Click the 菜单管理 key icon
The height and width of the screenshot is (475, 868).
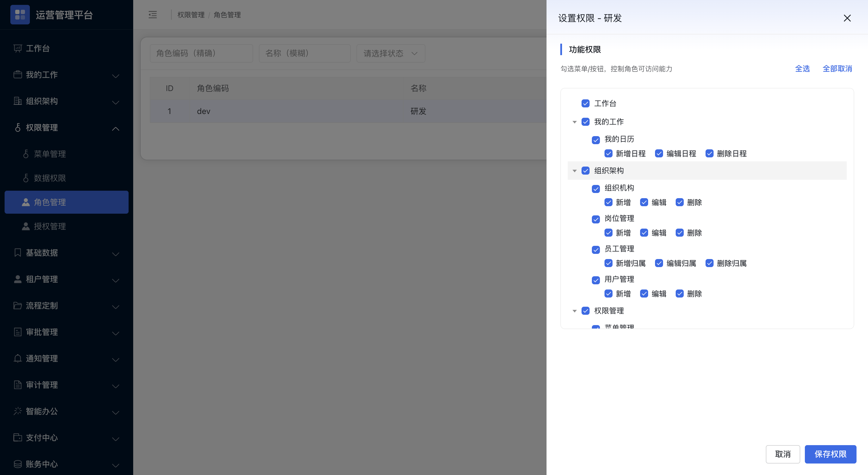point(26,154)
